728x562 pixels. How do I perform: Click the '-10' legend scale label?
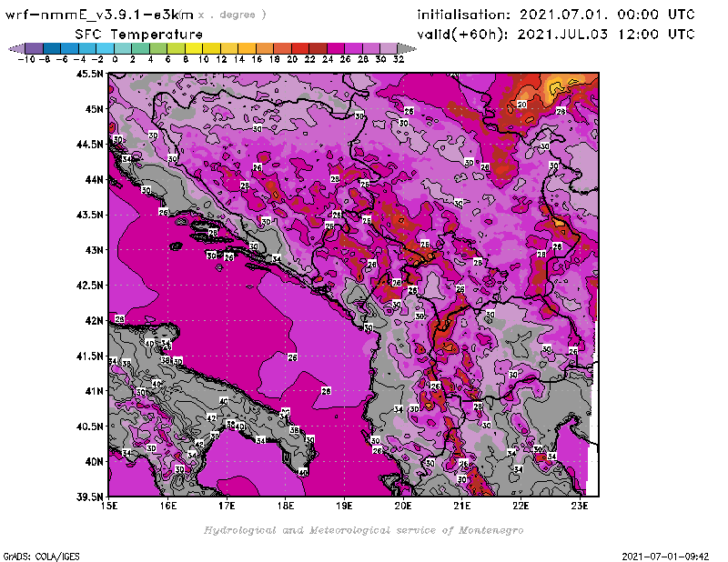(25, 59)
